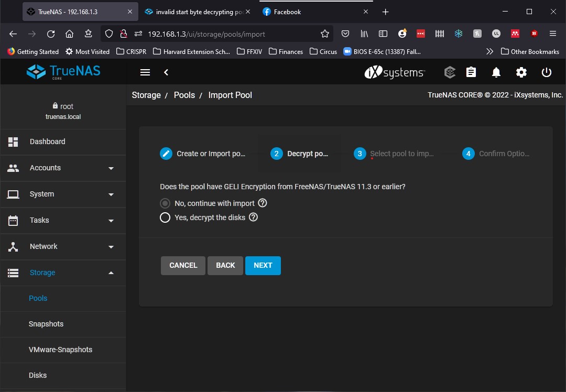This screenshot has width=566, height=392.
Task: Open the BIOS E-65c bookmark
Action: point(382,51)
